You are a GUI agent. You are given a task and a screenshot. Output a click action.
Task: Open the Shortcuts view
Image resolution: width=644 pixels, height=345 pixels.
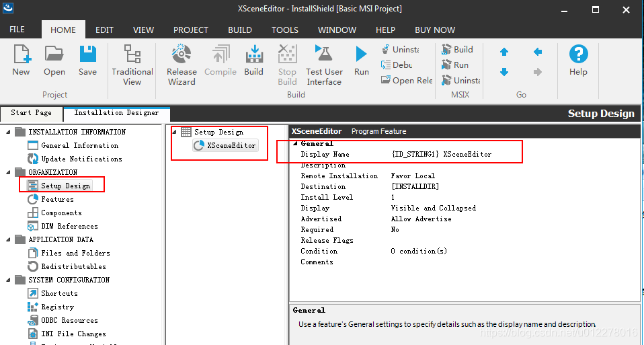52,293
